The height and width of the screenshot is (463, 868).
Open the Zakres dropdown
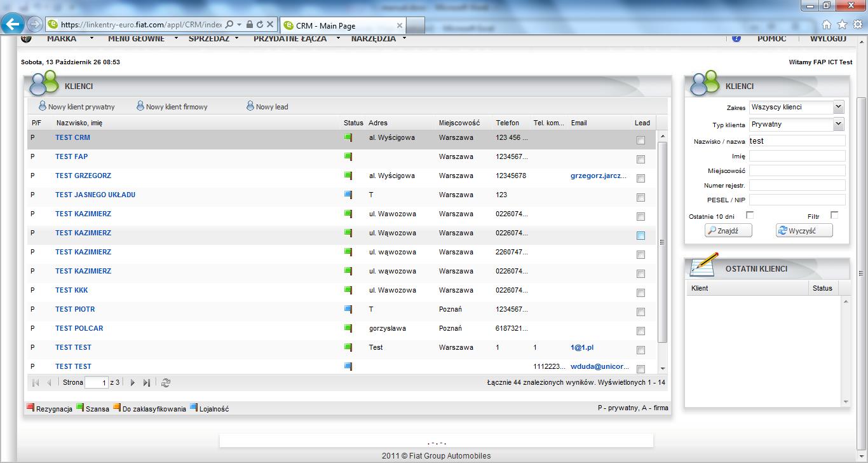pos(838,107)
